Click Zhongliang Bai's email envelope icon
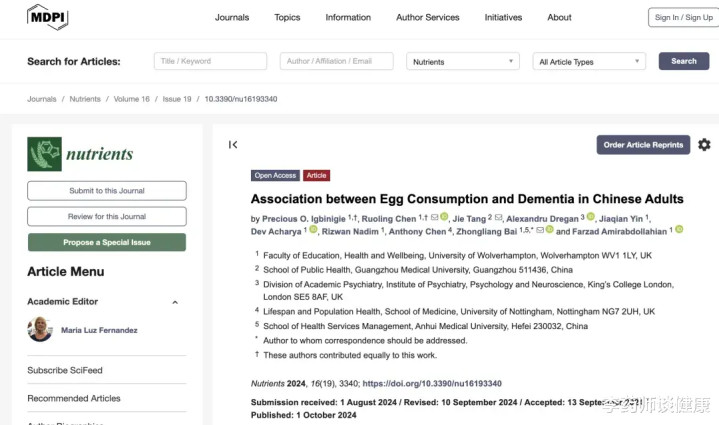 click(540, 230)
